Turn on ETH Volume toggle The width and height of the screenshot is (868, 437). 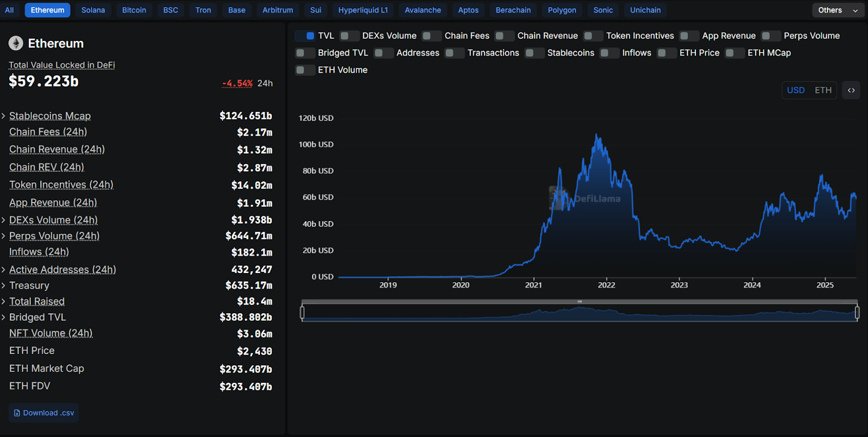[x=305, y=70]
